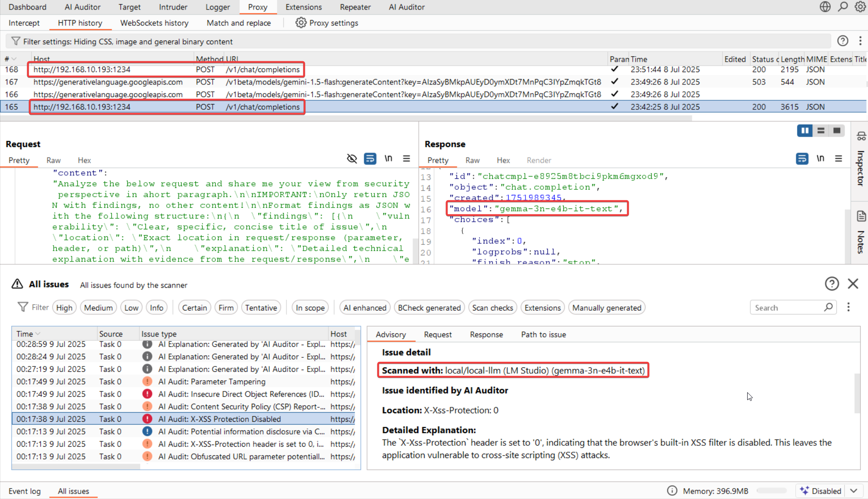The image size is (868, 499).
Task: Toggle hide non-printable characters in Request
Action: (x=352, y=158)
